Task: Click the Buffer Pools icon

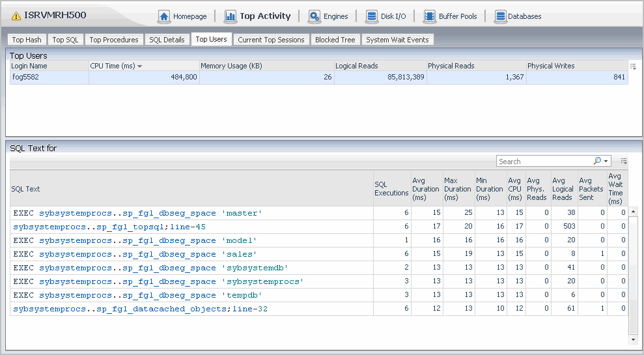Action: [430, 16]
